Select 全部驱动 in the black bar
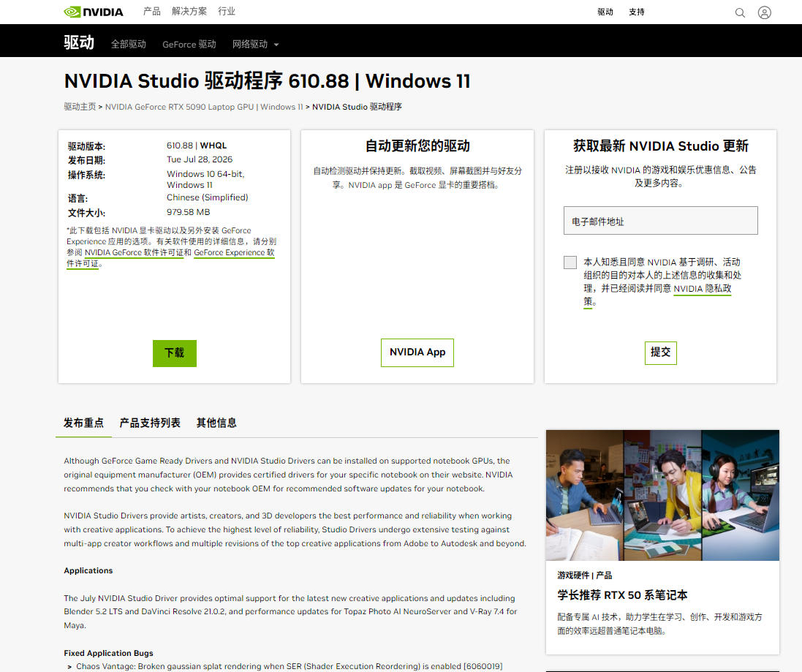Screen dimensions: 802x672 point(129,45)
